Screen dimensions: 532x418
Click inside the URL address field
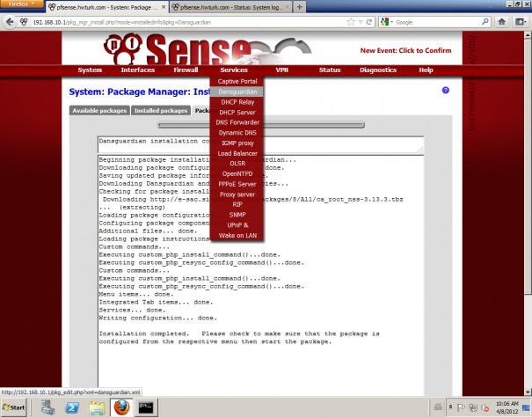188,22
